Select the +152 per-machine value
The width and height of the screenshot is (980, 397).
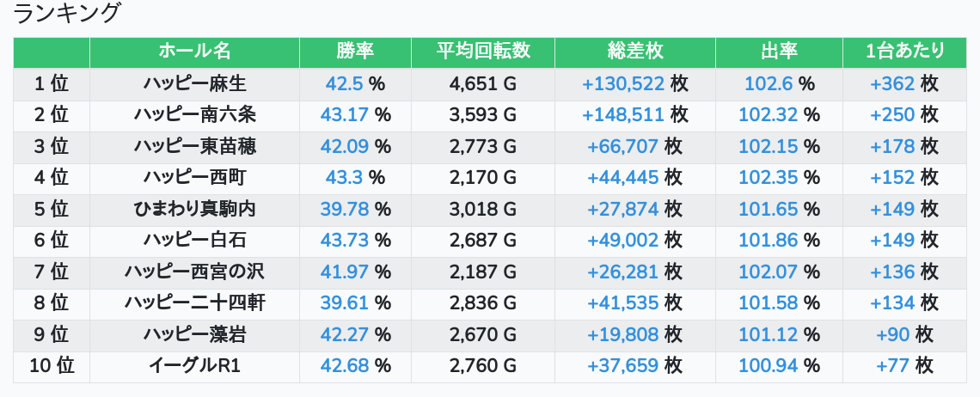point(892,178)
